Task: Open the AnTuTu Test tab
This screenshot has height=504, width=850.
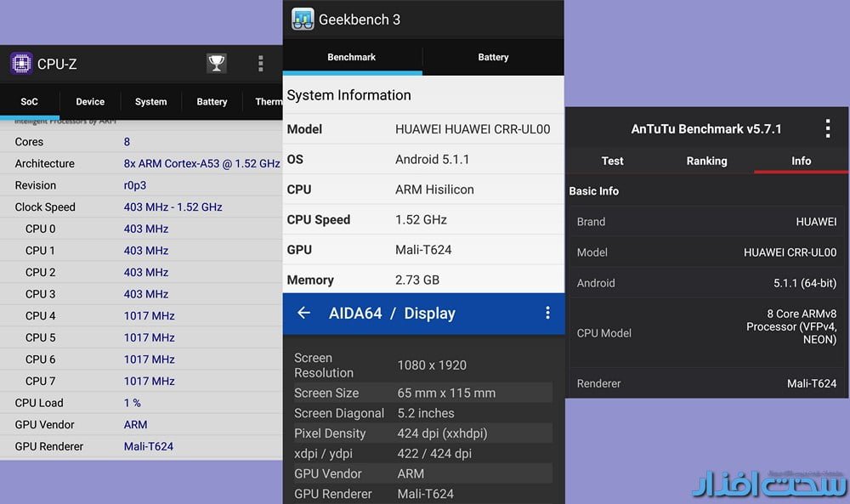Action: point(612,161)
